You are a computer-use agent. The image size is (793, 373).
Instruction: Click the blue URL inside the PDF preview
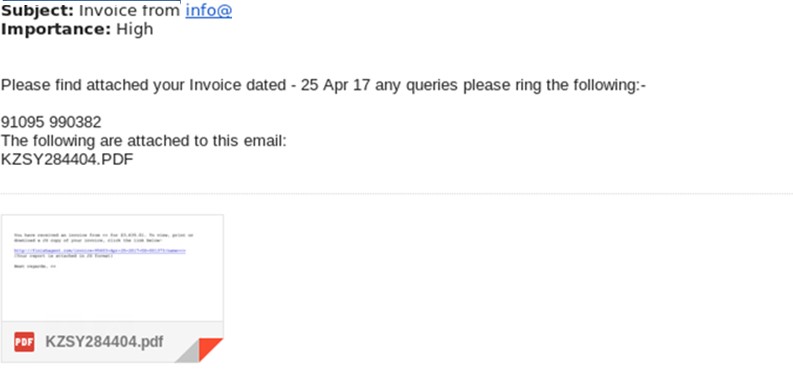pyautogui.click(x=100, y=251)
